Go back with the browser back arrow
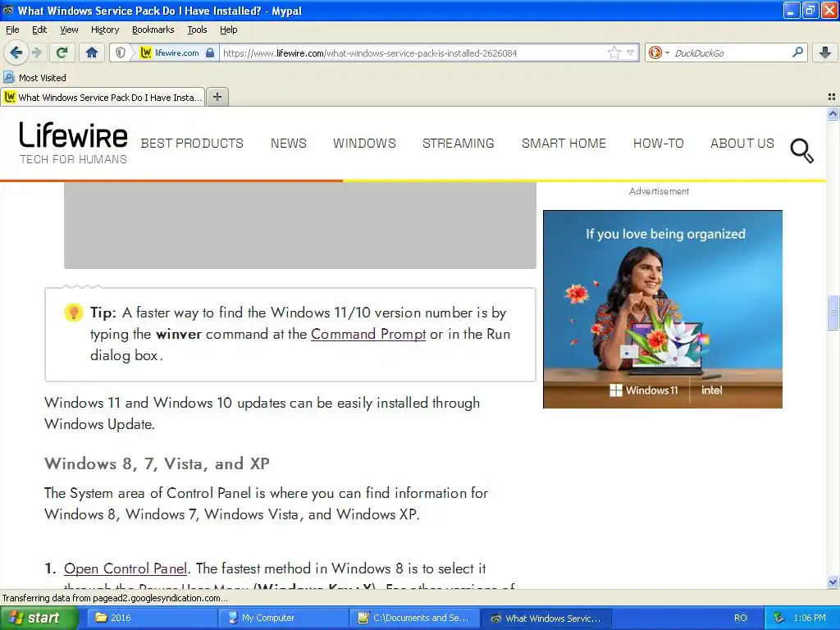 [16, 52]
